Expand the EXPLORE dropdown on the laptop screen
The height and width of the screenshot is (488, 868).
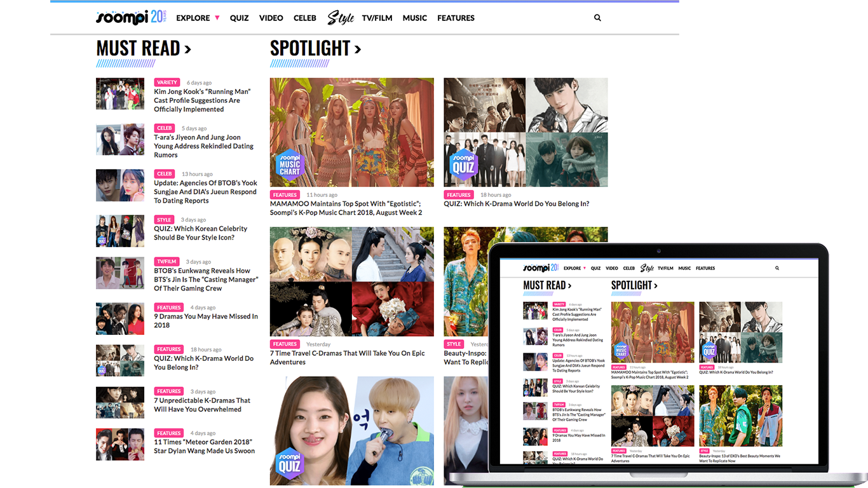pyautogui.click(x=574, y=268)
